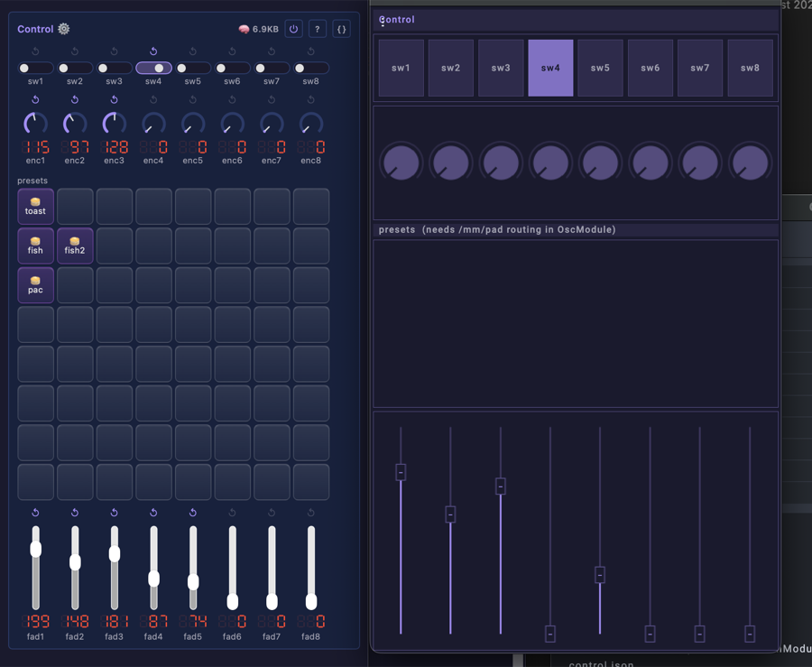Open the help question mark button
812x667 pixels.
tap(318, 29)
